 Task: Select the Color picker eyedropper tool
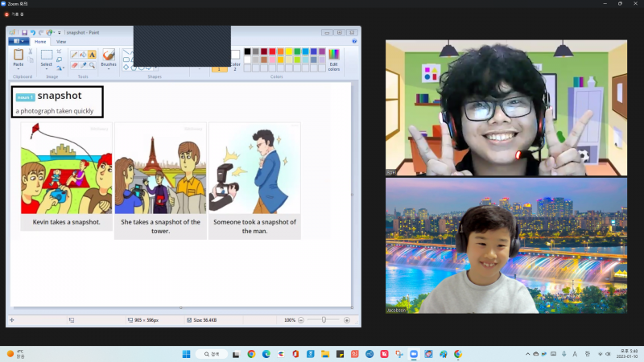83,64
